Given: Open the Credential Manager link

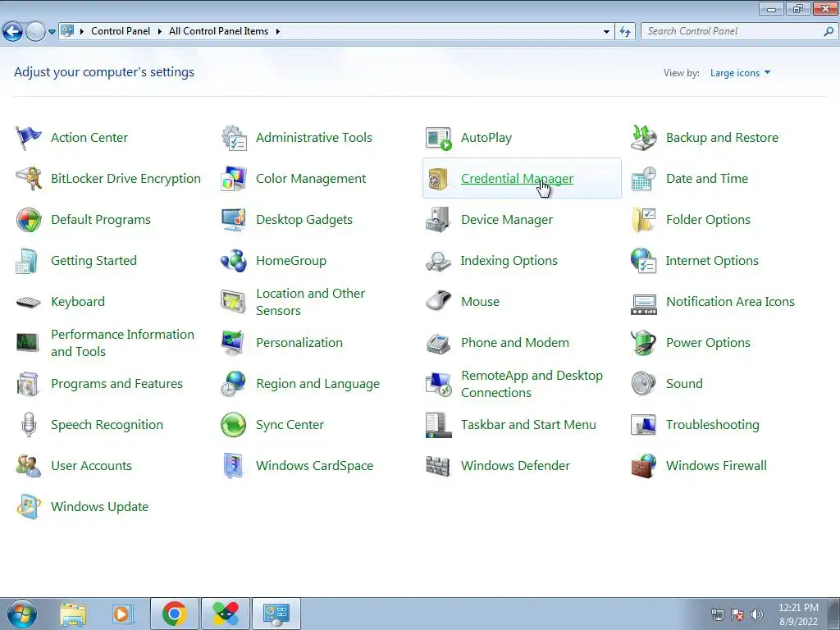Looking at the screenshot, I should click(517, 178).
